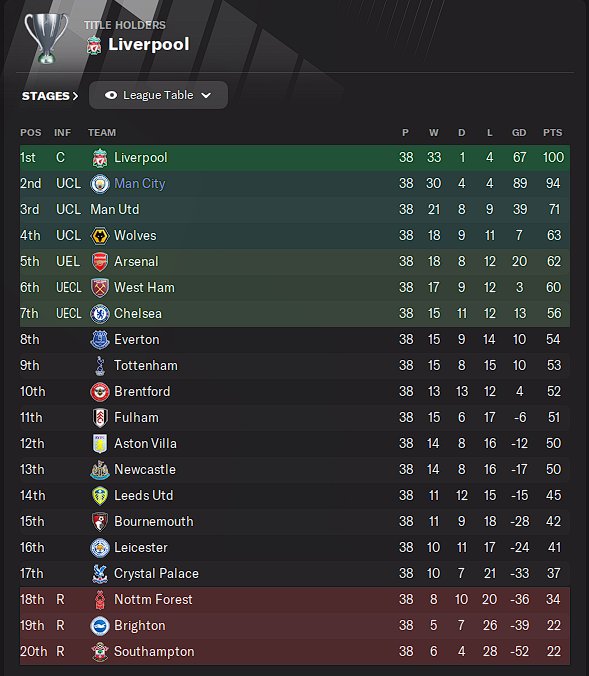This screenshot has height=676, width=589.
Task: Click the Man City club badge
Action: 100,184
